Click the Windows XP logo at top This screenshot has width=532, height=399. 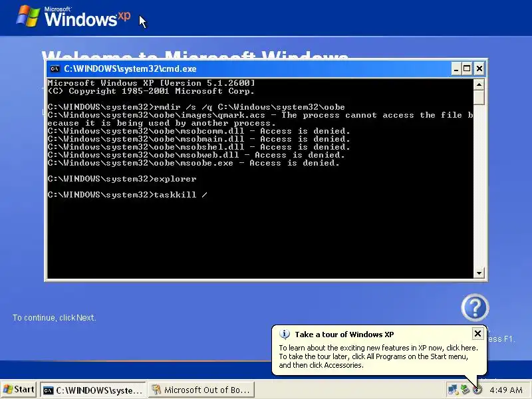[73, 16]
